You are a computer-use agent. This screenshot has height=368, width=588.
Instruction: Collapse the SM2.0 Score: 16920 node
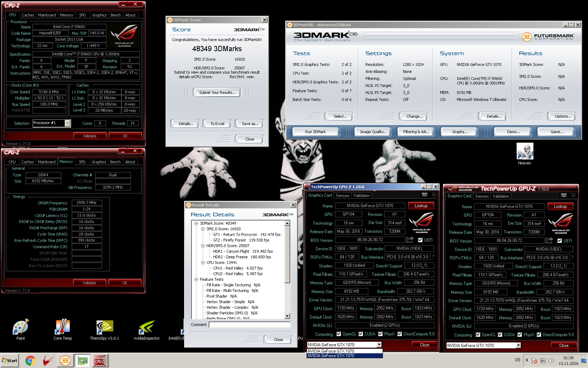203,229
